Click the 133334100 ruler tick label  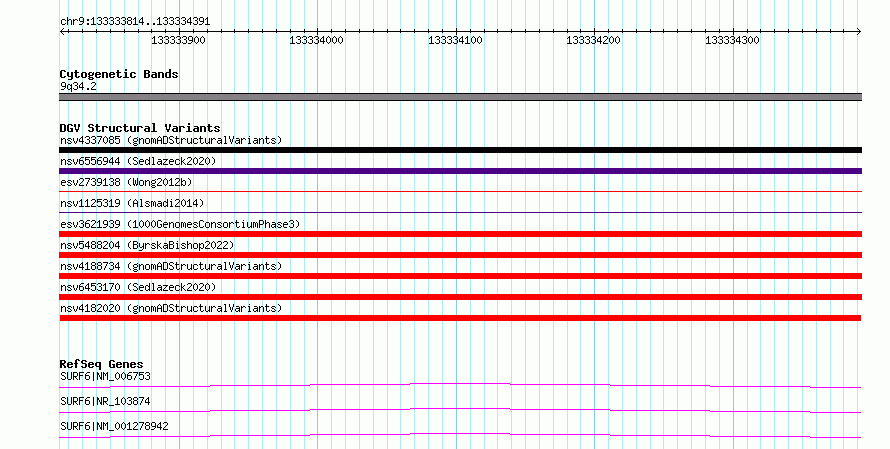[x=455, y=40]
